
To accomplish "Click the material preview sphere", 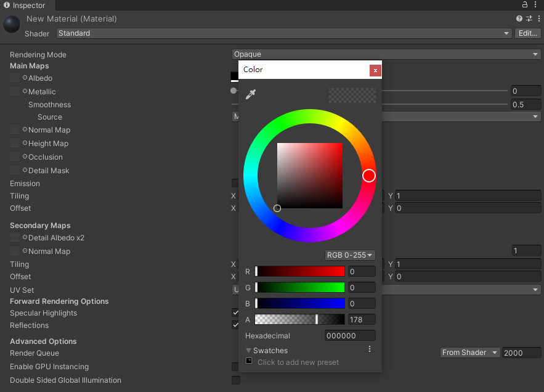I will tap(12, 24).
